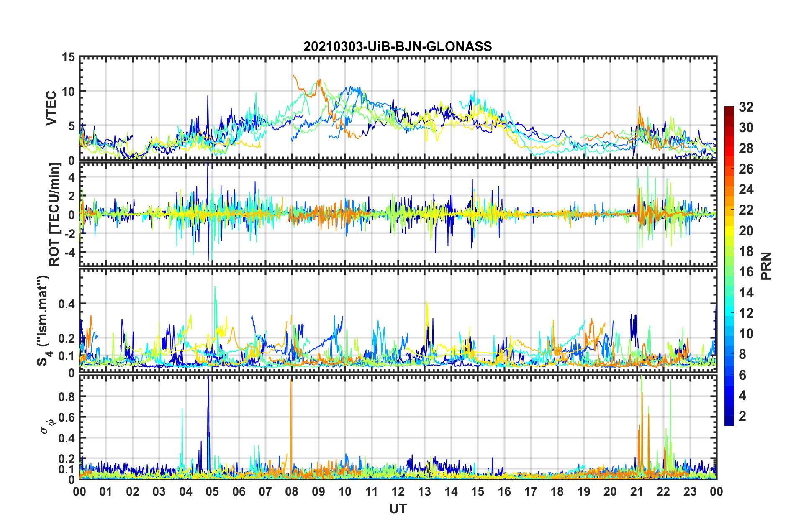The height and width of the screenshot is (532, 796).
Task: Click the sigma phi axis label
Action: [x=47, y=426]
